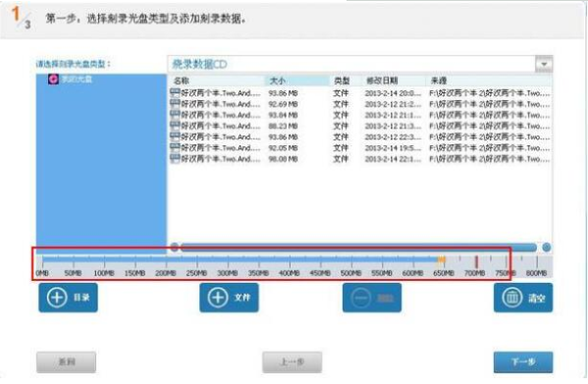Click the round scroll-right button beside the scrollbar
Screen dimensions: 588x384
pyautogui.click(x=547, y=247)
